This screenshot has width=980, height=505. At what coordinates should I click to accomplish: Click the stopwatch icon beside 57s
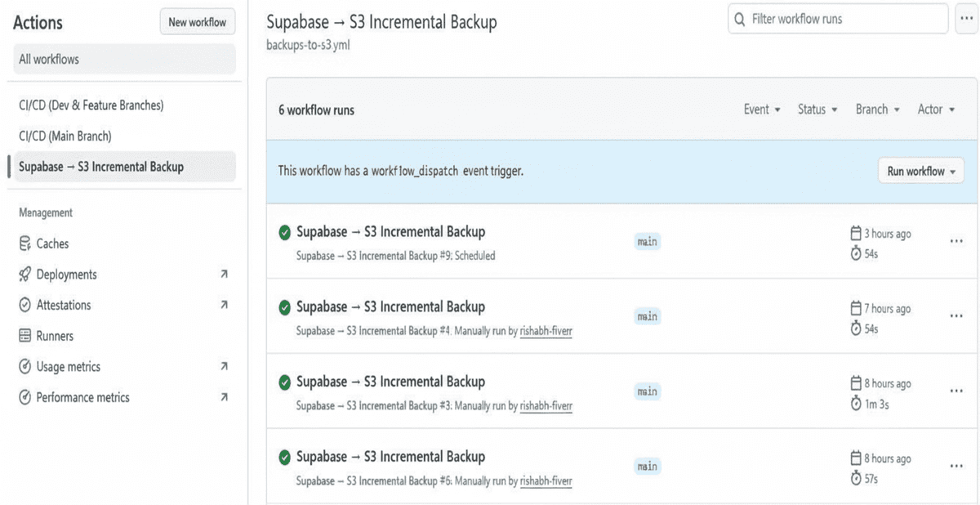[x=856, y=478]
